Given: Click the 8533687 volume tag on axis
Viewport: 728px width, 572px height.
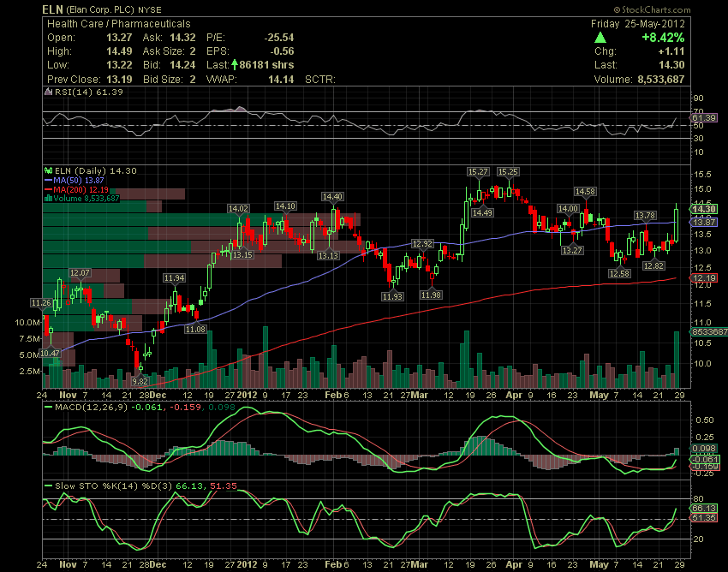Looking at the screenshot, I should click(709, 332).
